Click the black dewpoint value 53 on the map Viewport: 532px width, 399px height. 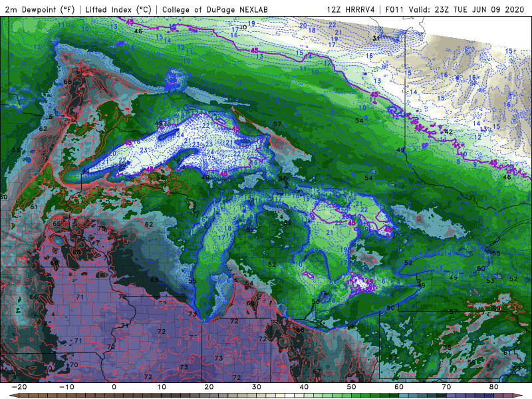[490, 281]
